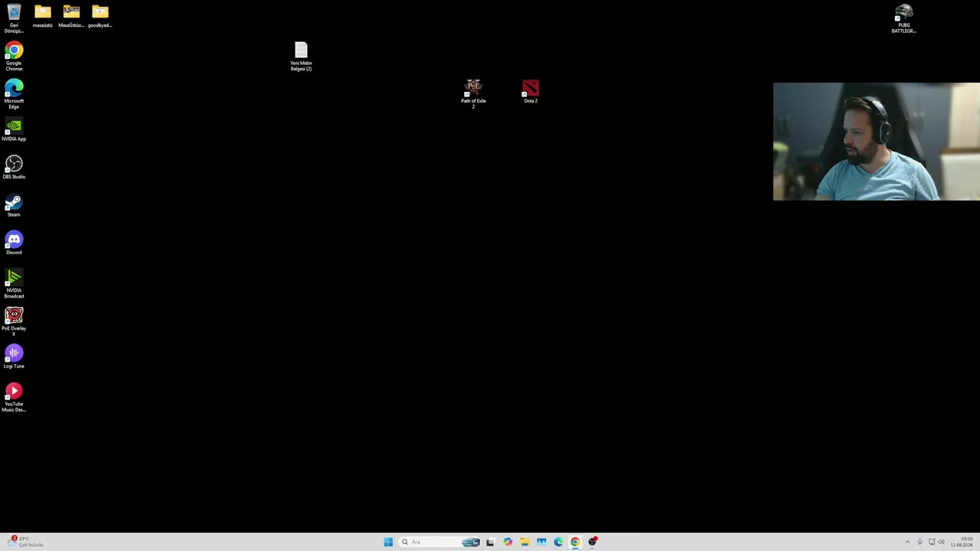The width and height of the screenshot is (980, 551).
Task: Expand the hidden system tray icons
Action: [x=907, y=542]
